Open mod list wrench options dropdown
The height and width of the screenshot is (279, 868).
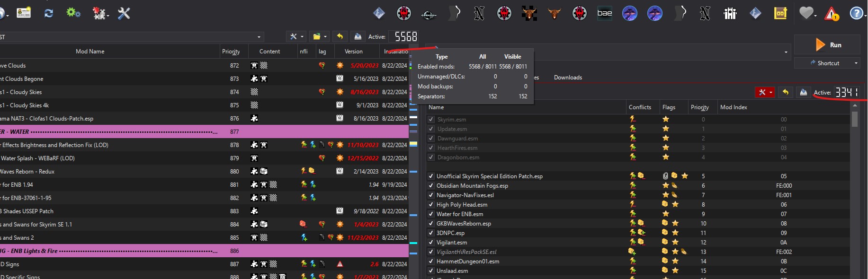click(x=296, y=36)
